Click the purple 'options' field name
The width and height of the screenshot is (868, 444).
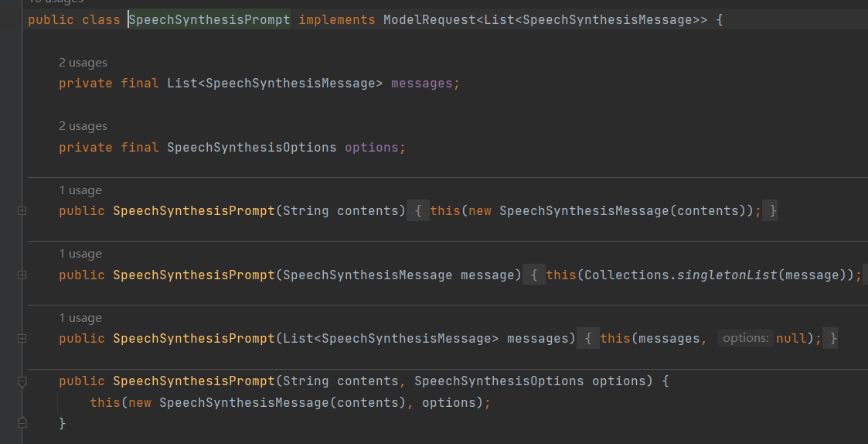(372, 148)
